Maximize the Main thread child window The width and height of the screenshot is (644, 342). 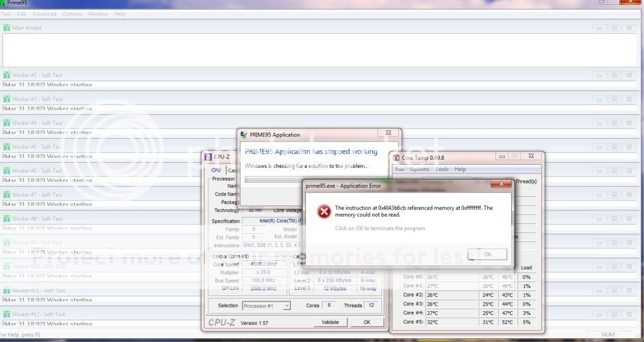click(614, 28)
